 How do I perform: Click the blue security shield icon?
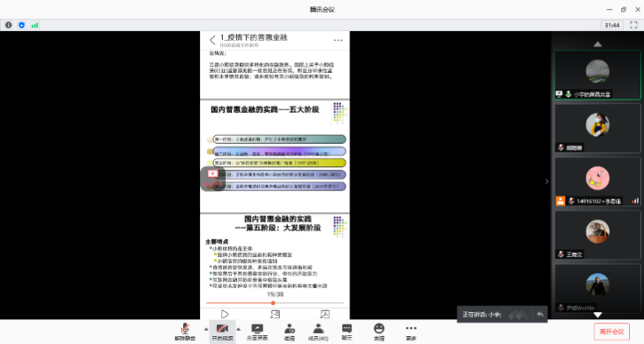coord(21,25)
